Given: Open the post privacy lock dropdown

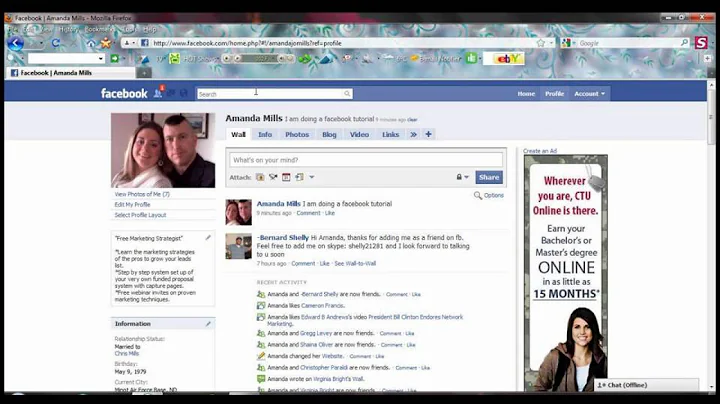Looking at the screenshot, I should coord(462,177).
